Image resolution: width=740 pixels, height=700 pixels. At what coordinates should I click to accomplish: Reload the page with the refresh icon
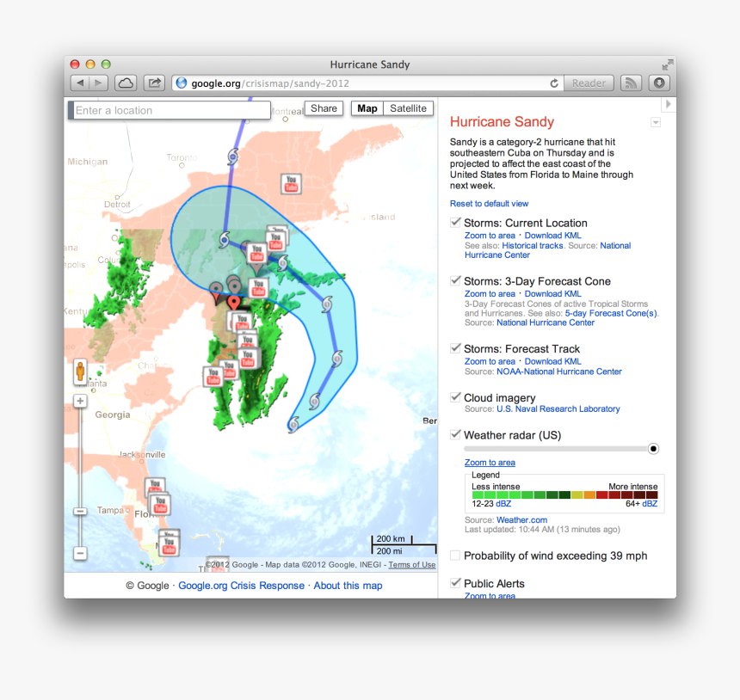(554, 83)
